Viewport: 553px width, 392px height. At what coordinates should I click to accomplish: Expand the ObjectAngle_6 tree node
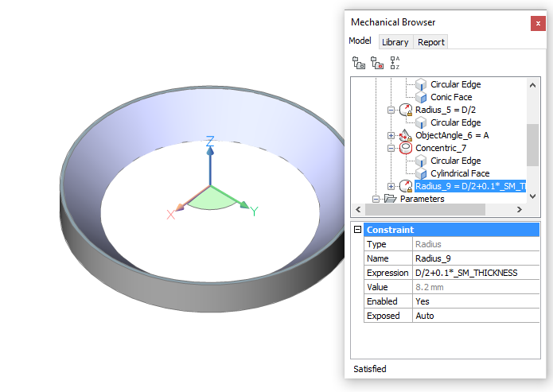391,135
